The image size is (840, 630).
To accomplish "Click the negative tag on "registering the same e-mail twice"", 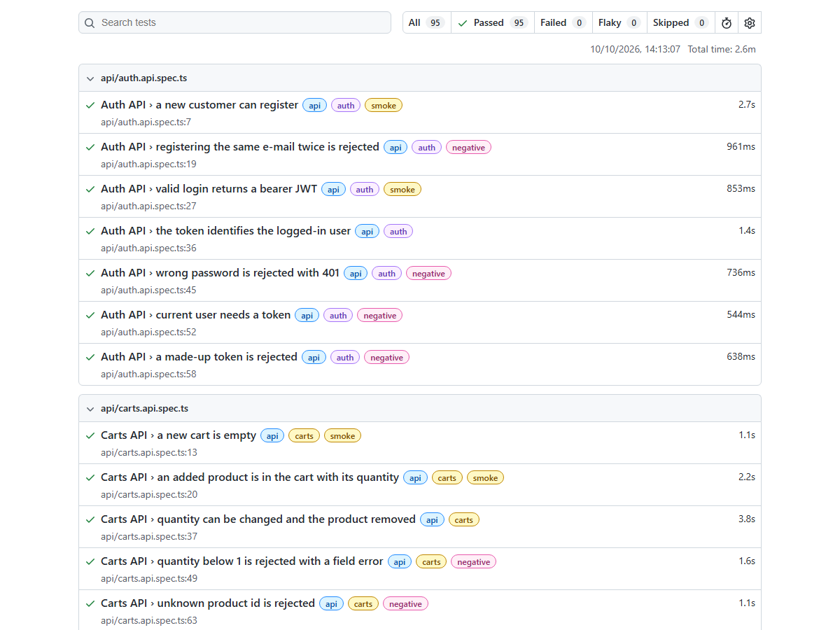I will pos(468,148).
